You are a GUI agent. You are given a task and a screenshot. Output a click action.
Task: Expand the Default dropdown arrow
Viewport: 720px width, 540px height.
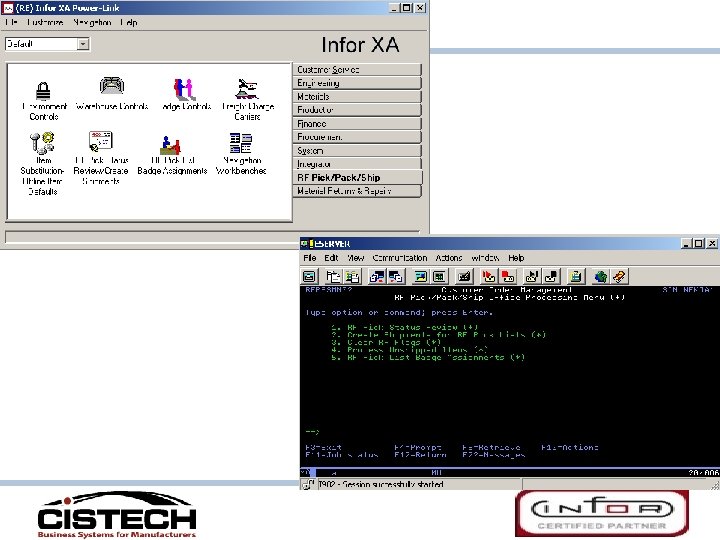(x=83, y=44)
